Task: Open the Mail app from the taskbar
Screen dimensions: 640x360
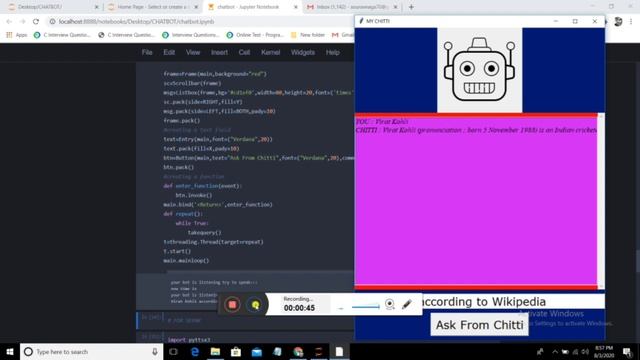Action: pyautogui.click(x=256, y=351)
